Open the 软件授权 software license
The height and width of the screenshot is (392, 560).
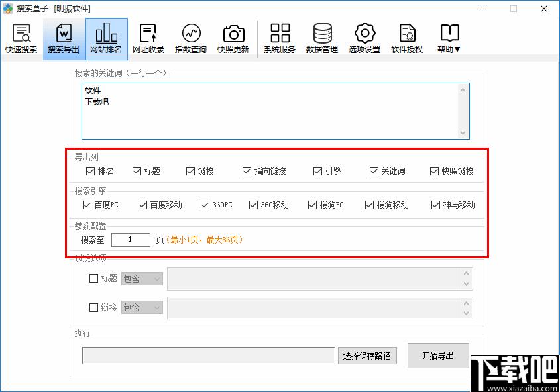407,39
